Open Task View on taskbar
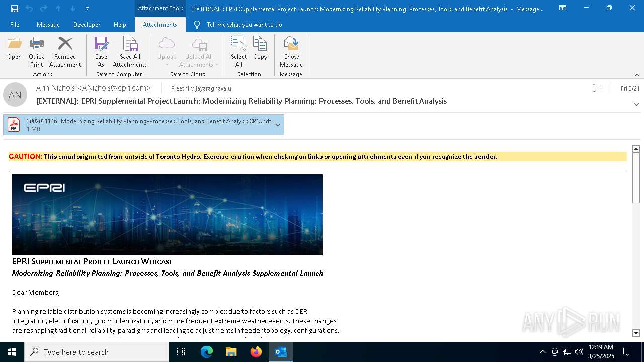The height and width of the screenshot is (362, 644). (181, 352)
